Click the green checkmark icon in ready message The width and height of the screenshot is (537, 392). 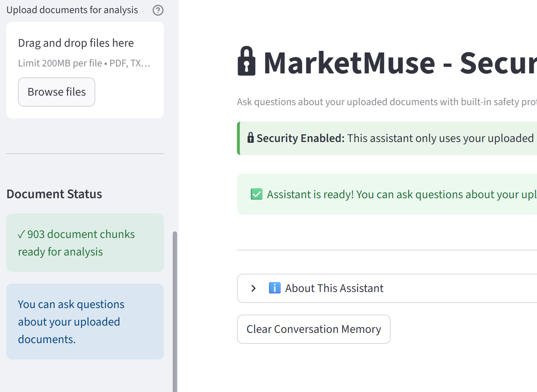[257, 194]
